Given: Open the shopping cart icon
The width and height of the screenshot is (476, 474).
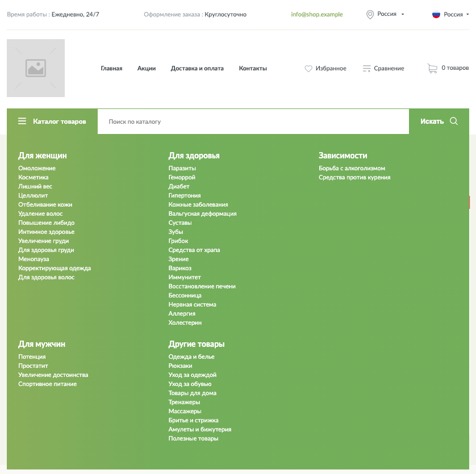Looking at the screenshot, I should point(432,68).
